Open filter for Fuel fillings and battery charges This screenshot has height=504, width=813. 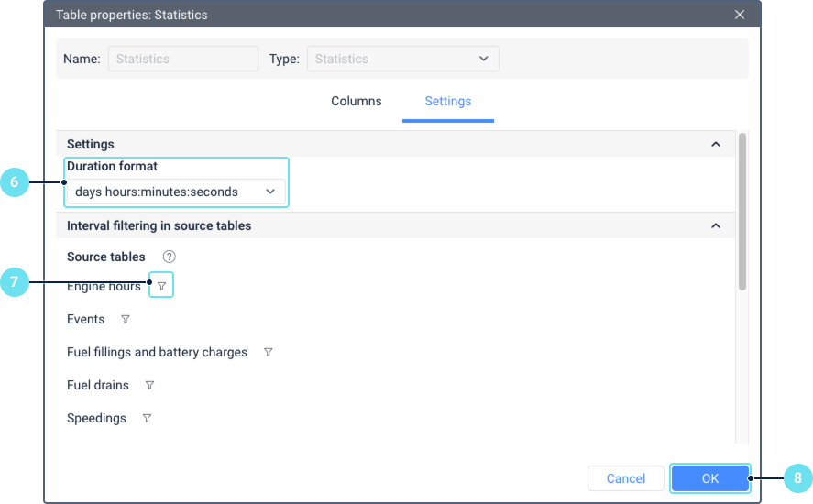click(269, 353)
